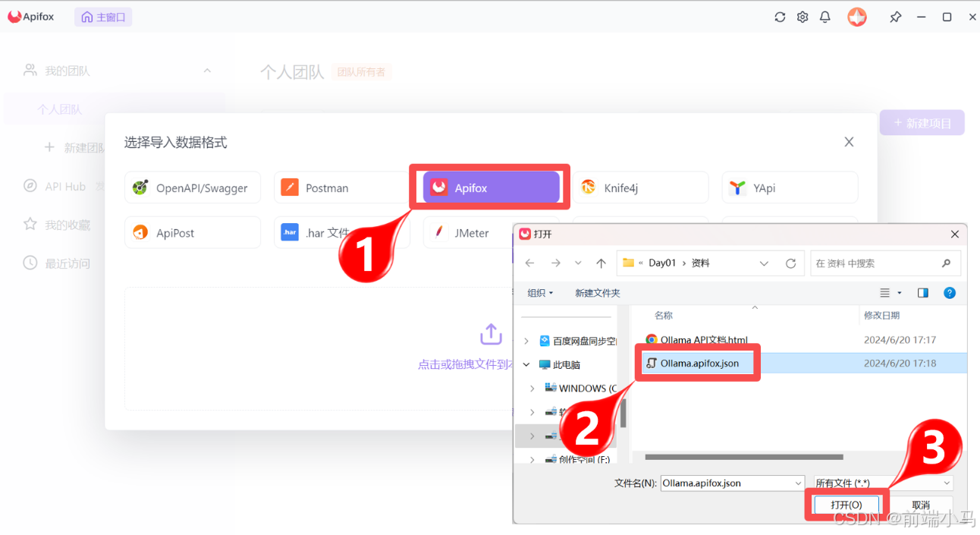Open API Hub in sidebar
980x535 pixels.
(x=64, y=186)
